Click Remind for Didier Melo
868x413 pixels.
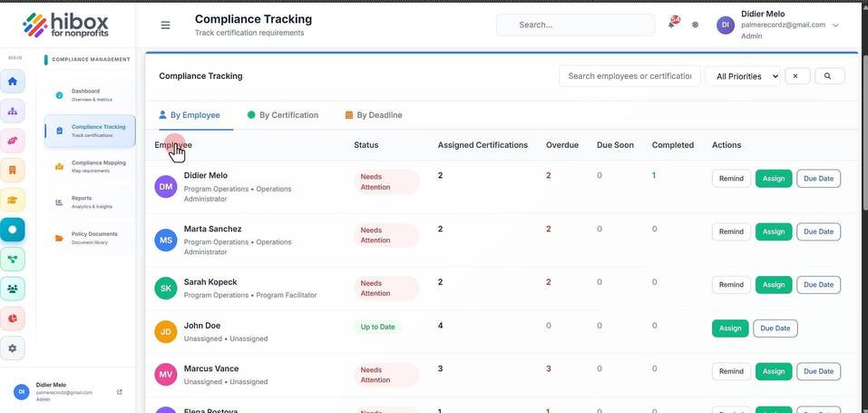click(x=731, y=179)
